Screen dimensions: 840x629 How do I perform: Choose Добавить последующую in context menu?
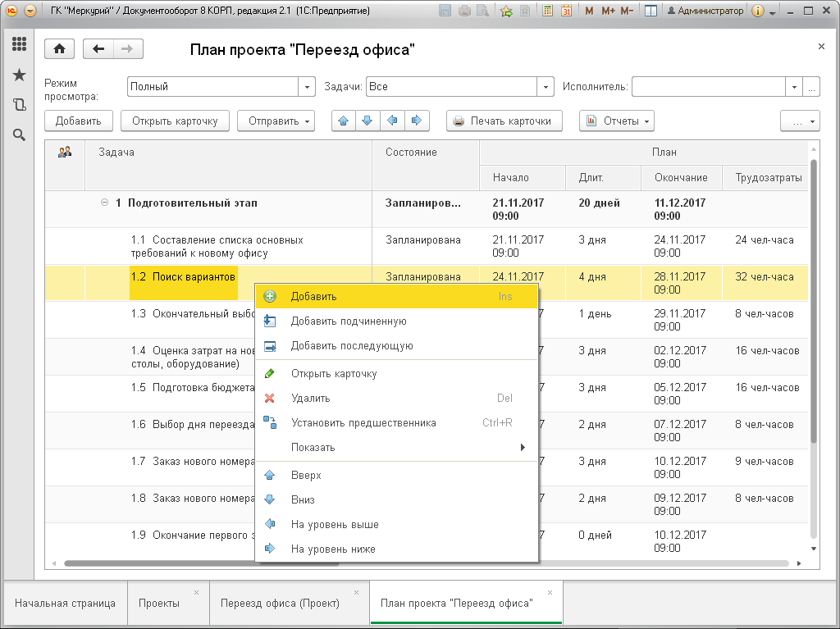pyautogui.click(x=396, y=346)
